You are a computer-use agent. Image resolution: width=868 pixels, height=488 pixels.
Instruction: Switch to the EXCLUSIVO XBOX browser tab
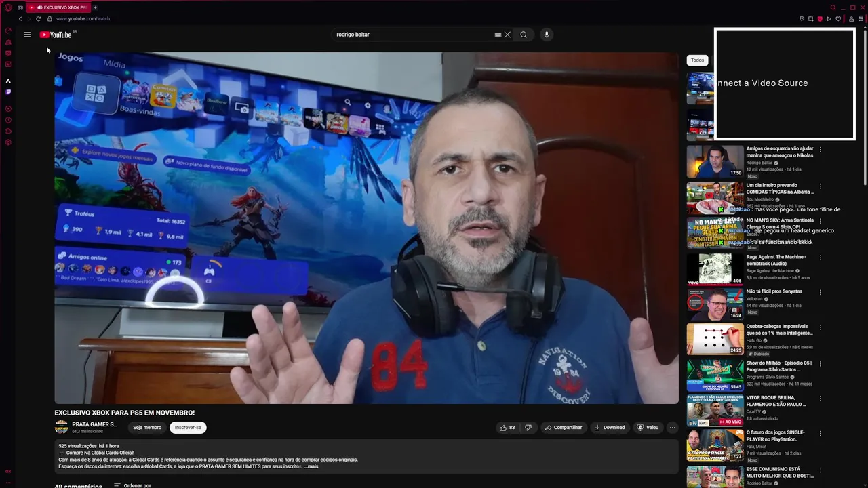60,7
